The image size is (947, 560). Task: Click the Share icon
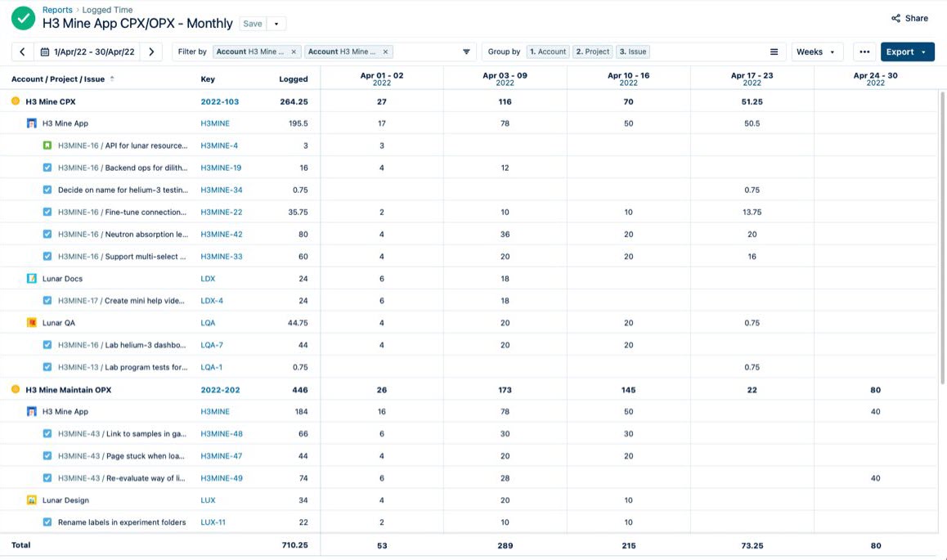click(x=898, y=18)
